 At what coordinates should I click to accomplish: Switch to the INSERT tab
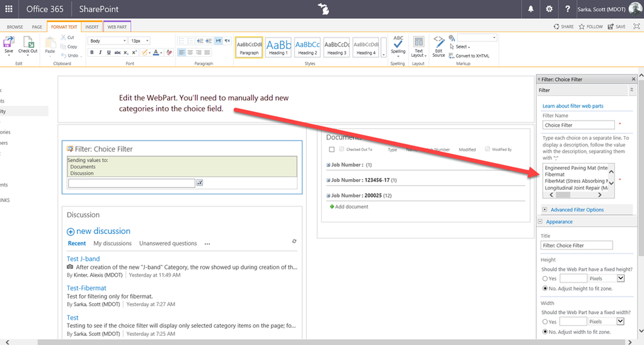tap(92, 27)
